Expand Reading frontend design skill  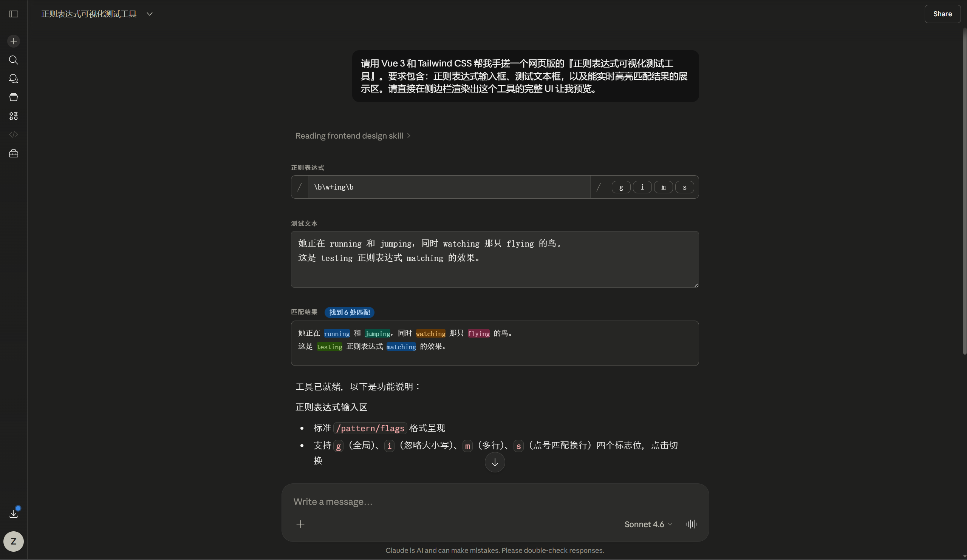pyautogui.click(x=353, y=136)
